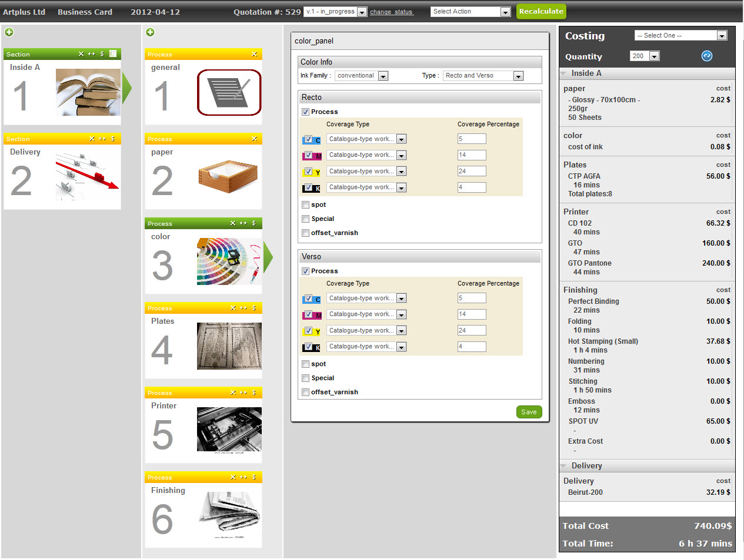Collapse Delivery costing section
The height and width of the screenshot is (560, 744).
[x=563, y=466]
